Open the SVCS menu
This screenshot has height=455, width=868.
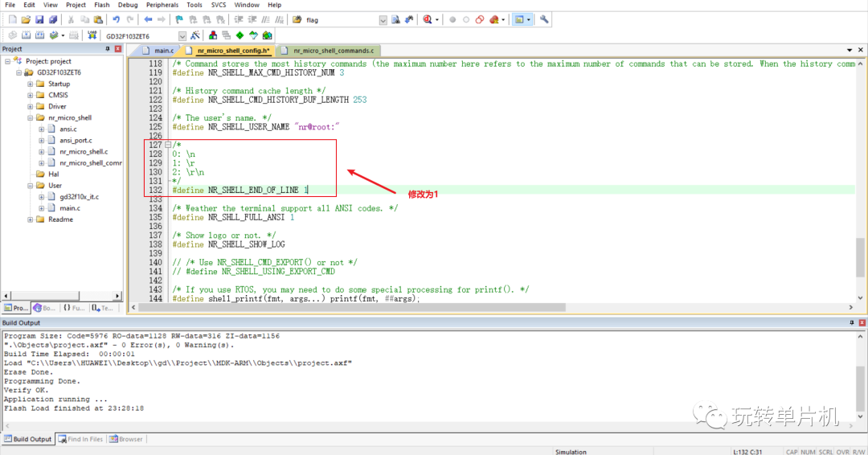[x=219, y=5]
